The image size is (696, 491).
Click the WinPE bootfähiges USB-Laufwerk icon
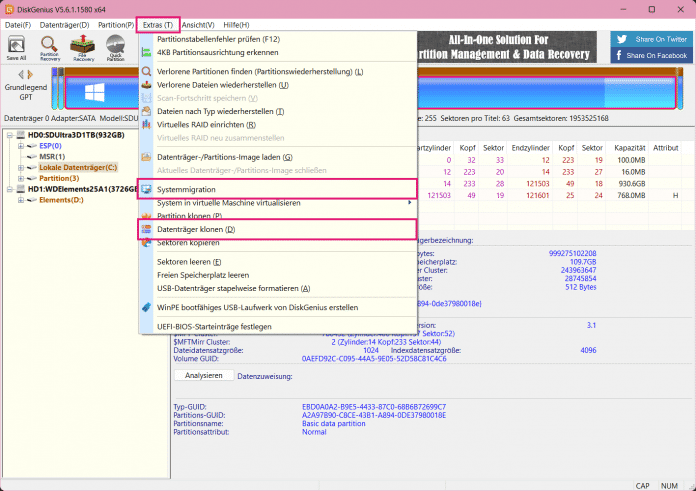(x=147, y=307)
